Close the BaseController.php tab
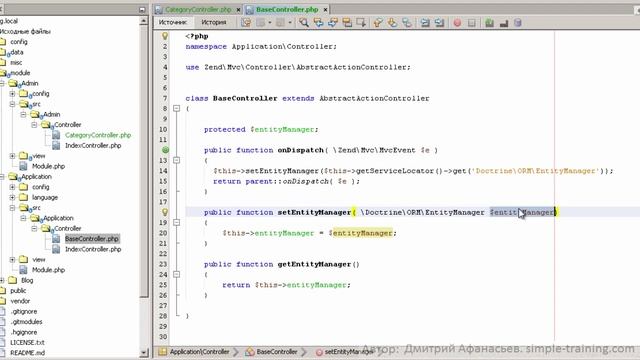Image resolution: width=640 pixels, height=360 pixels. [x=325, y=9]
